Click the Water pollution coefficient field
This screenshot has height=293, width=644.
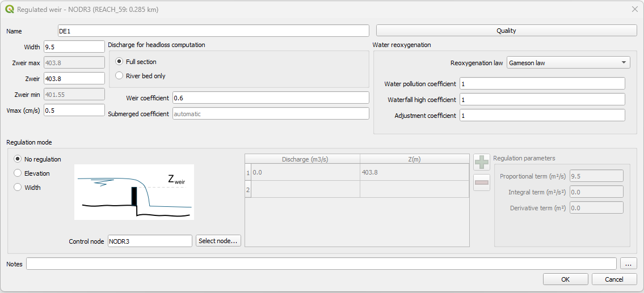coord(542,84)
